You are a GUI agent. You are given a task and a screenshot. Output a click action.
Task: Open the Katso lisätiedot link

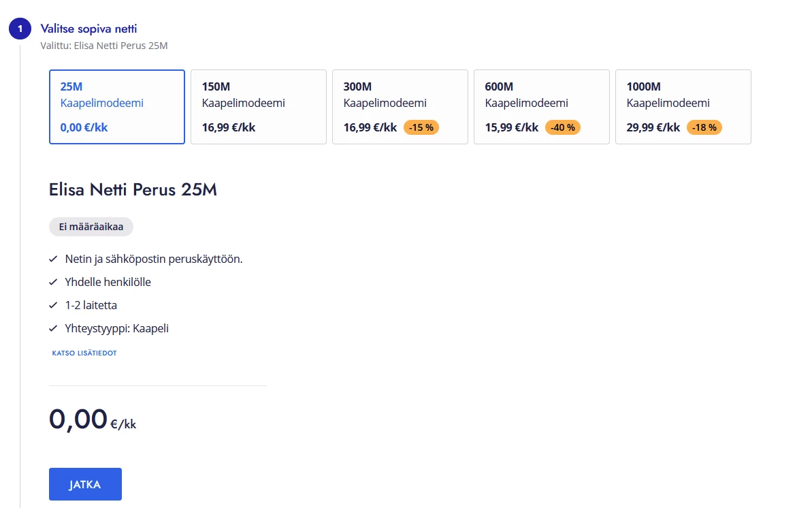(x=84, y=353)
